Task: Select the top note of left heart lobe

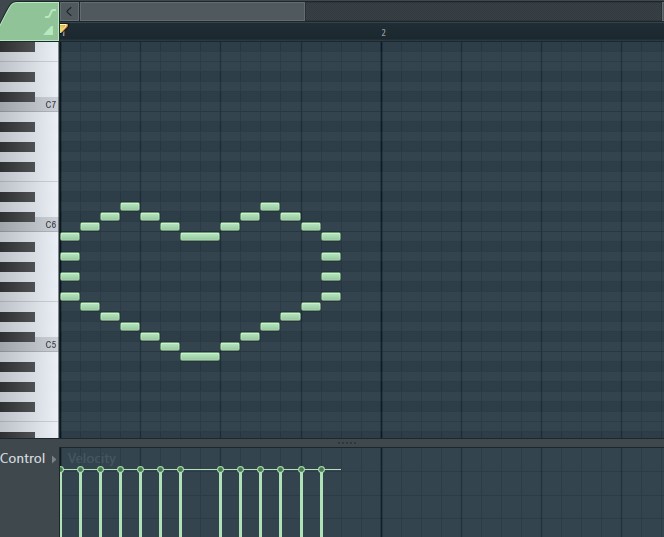Action: coord(130,206)
